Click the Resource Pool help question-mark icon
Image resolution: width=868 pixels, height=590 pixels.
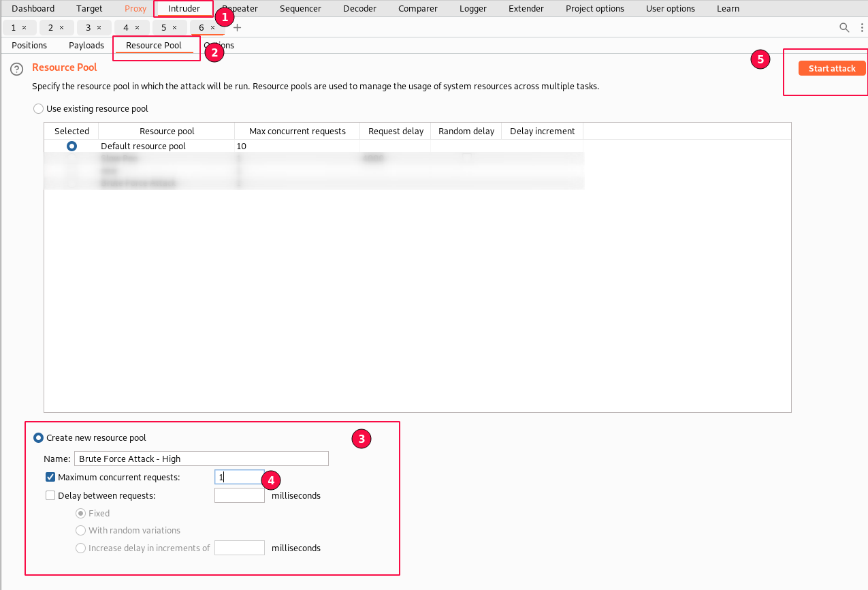coord(17,69)
